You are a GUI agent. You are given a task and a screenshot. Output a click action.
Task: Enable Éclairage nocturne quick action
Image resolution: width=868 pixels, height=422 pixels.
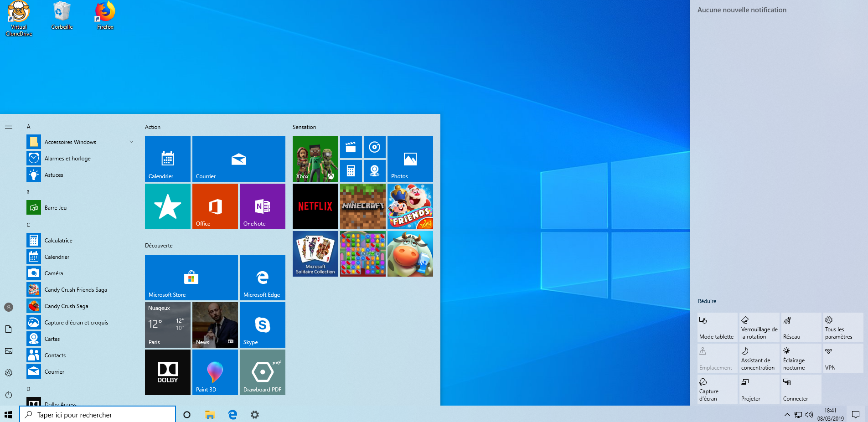tap(801, 358)
